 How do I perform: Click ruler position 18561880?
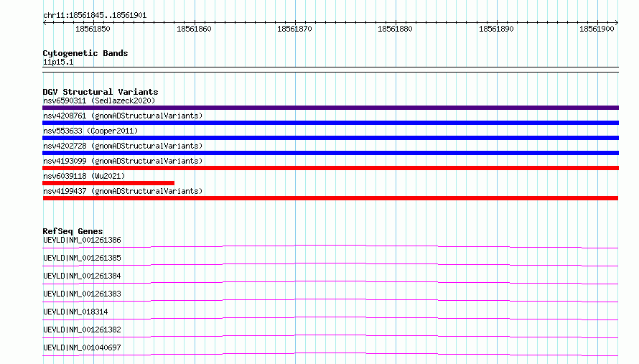(396, 29)
